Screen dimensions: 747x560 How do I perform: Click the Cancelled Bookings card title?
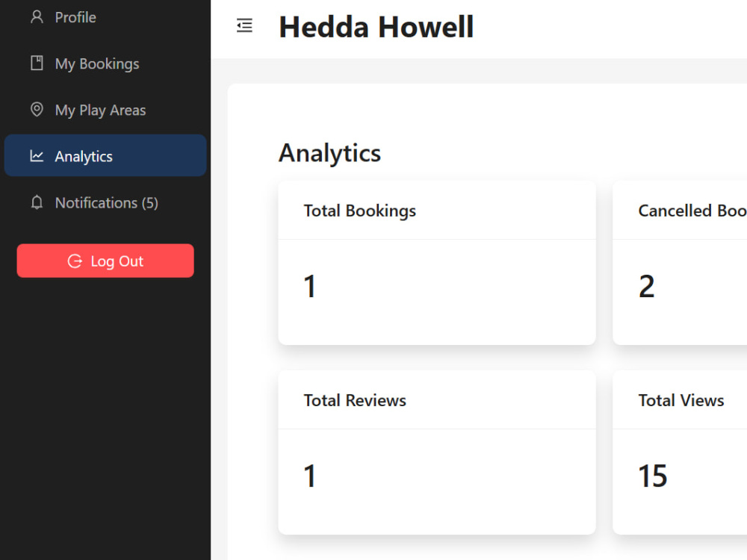[692, 211]
